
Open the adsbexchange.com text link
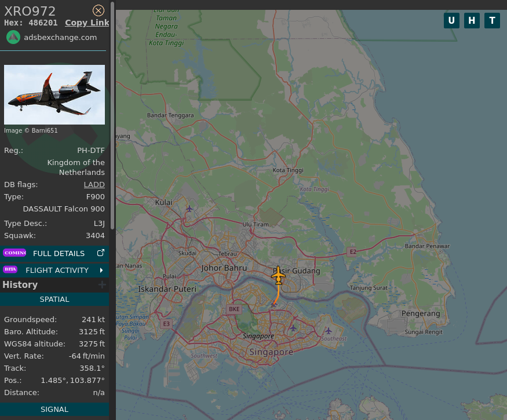(60, 38)
